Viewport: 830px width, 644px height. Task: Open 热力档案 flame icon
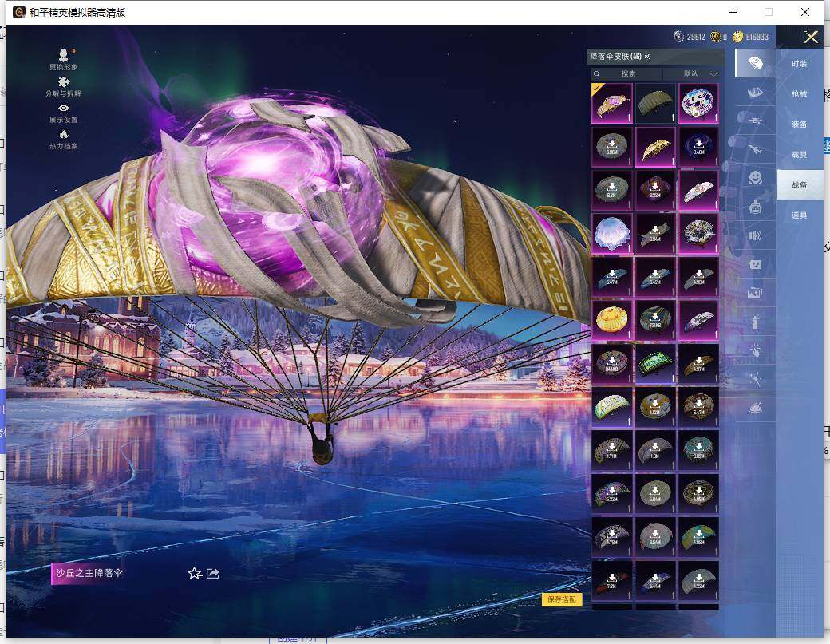tap(64, 134)
